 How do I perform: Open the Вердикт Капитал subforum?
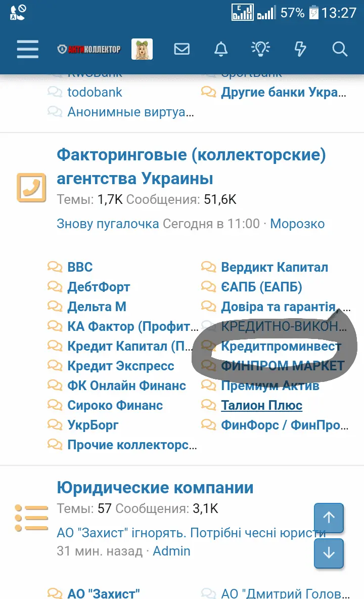[x=274, y=267]
